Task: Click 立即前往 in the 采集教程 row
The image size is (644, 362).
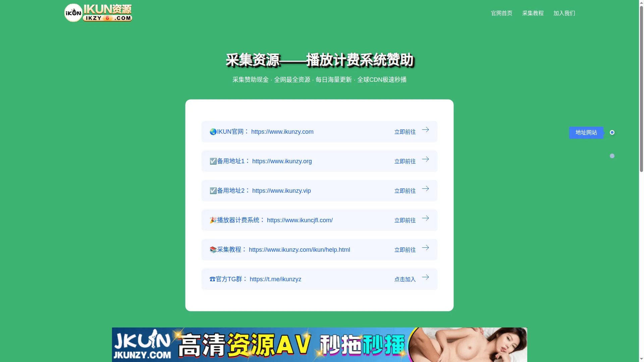Action: tap(405, 250)
